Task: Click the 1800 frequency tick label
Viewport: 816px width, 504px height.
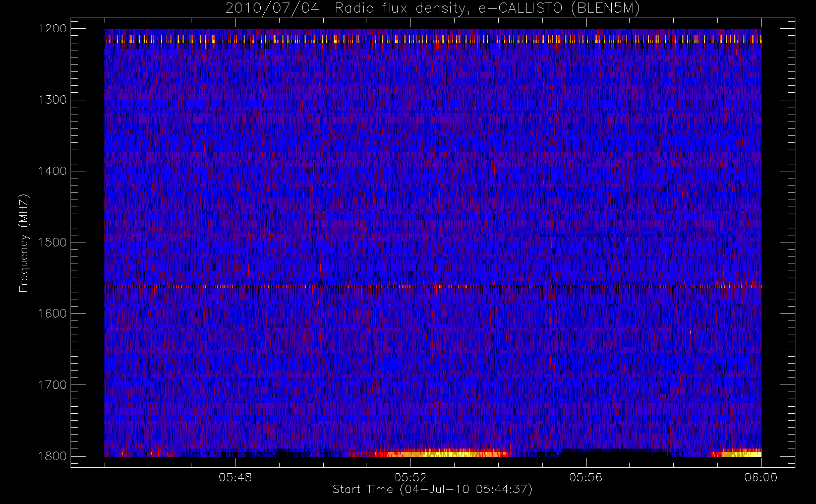Action: pos(52,456)
